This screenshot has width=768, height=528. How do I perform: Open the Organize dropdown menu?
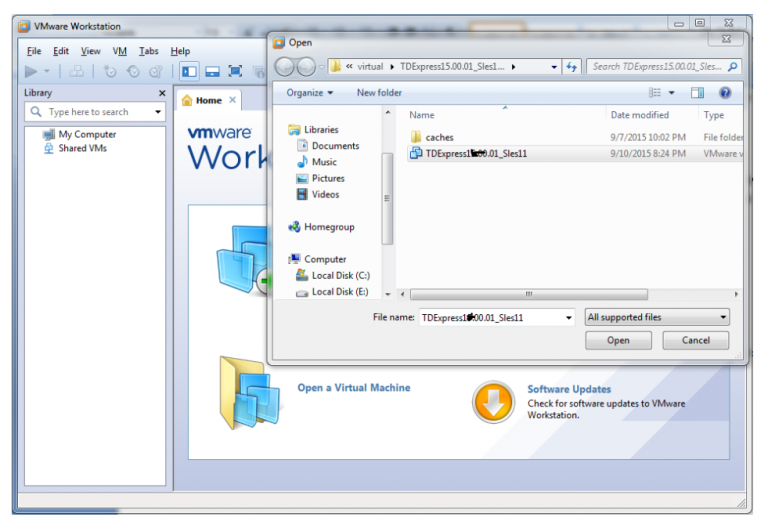[x=310, y=93]
